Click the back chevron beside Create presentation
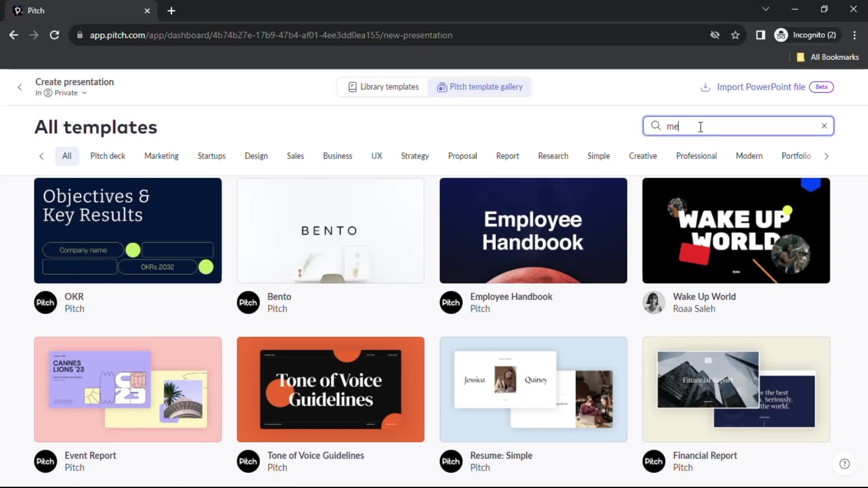Image resolution: width=868 pixels, height=488 pixels. point(20,87)
